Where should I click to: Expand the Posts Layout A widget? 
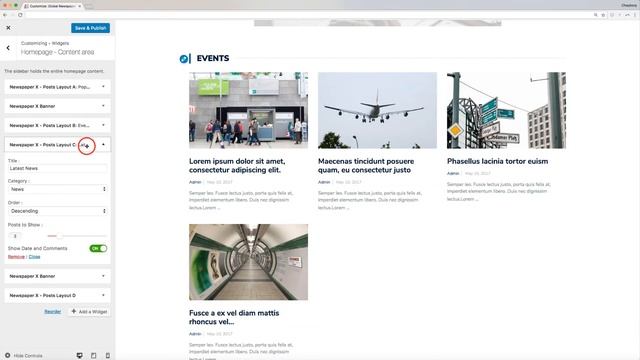tap(57, 87)
